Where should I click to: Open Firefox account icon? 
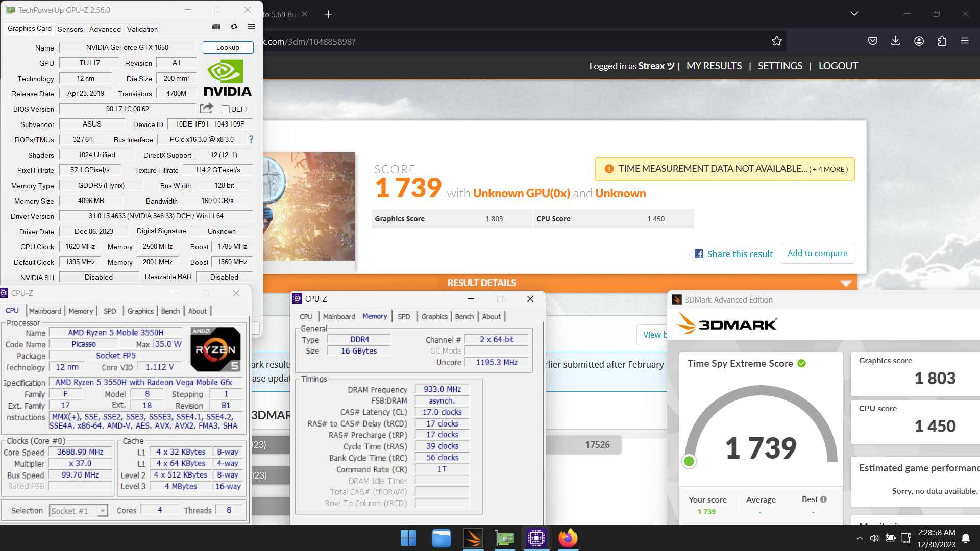[919, 41]
